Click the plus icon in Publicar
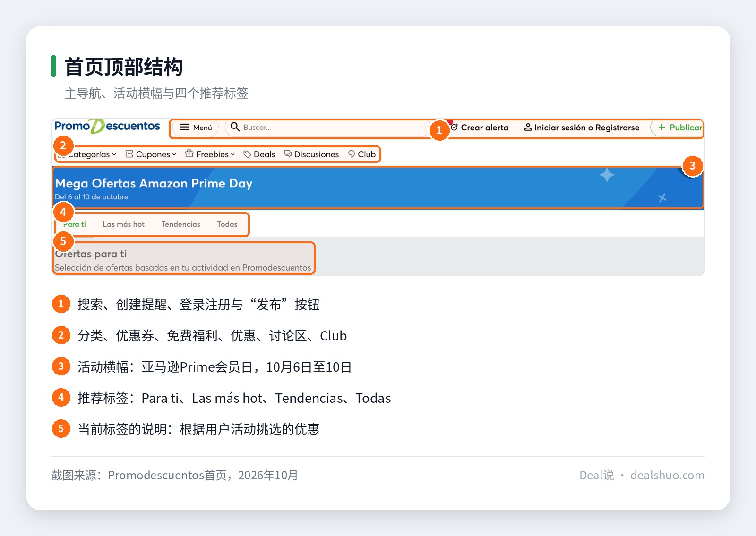This screenshot has width=756, height=536. point(662,127)
